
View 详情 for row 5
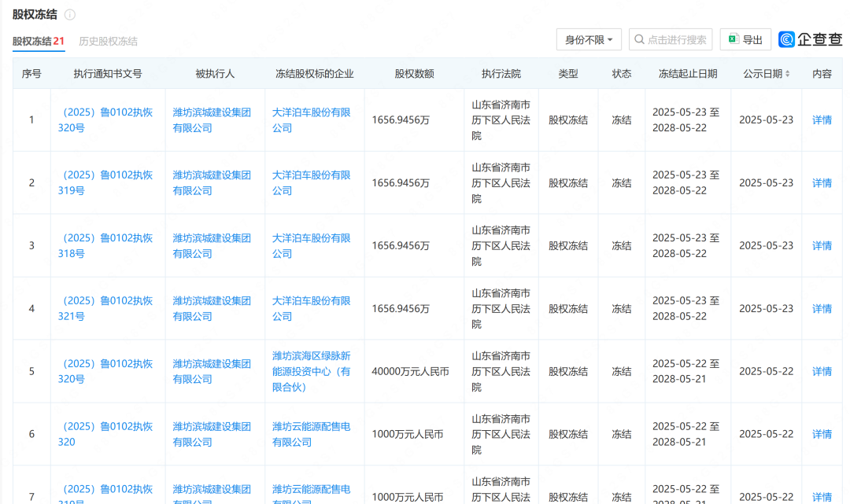[x=822, y=371]
